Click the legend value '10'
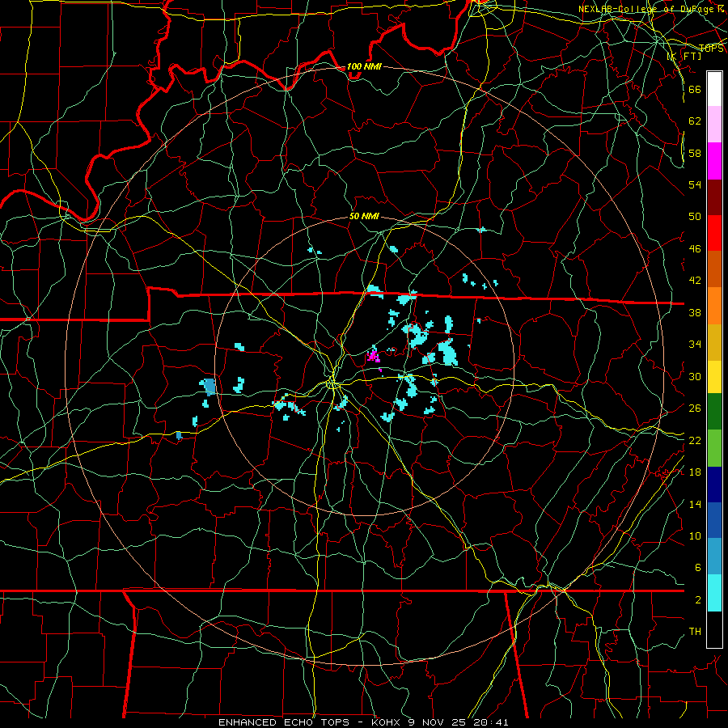Screen dimensions: 728x728 click(695, 536)
